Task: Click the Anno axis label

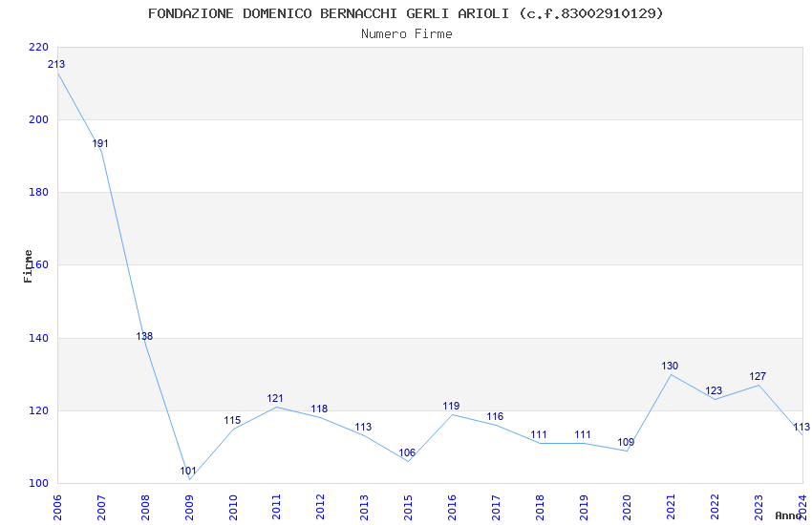Action: pyautogui.click(x=788, y=515)
